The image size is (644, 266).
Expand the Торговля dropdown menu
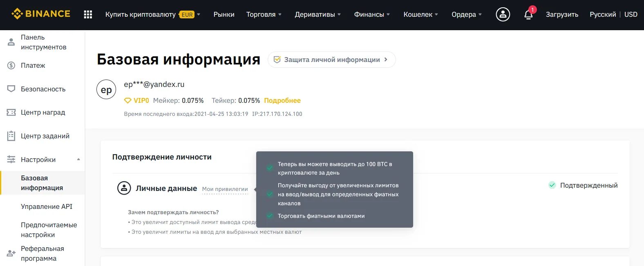pos(280,14)
